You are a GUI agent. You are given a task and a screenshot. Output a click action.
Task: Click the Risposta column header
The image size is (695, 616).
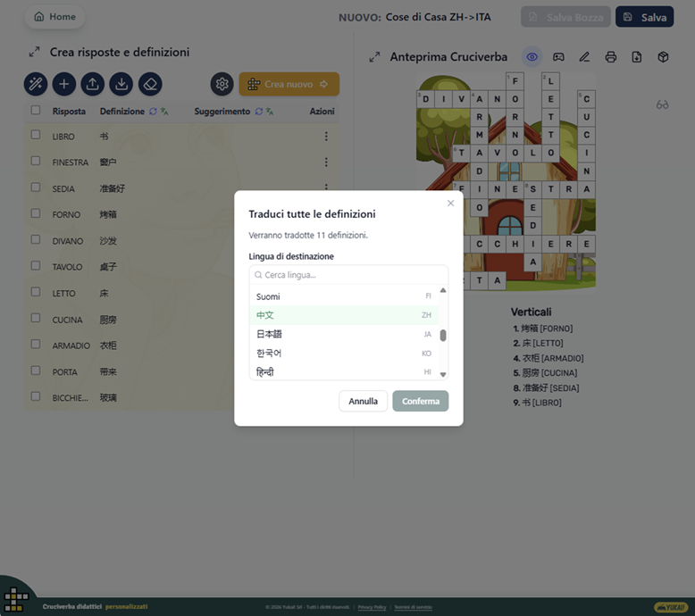69,112
